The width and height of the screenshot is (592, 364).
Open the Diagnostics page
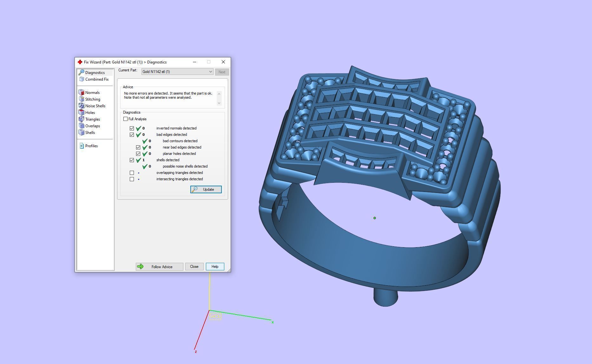pyautogui.click(x=95, y=73)
